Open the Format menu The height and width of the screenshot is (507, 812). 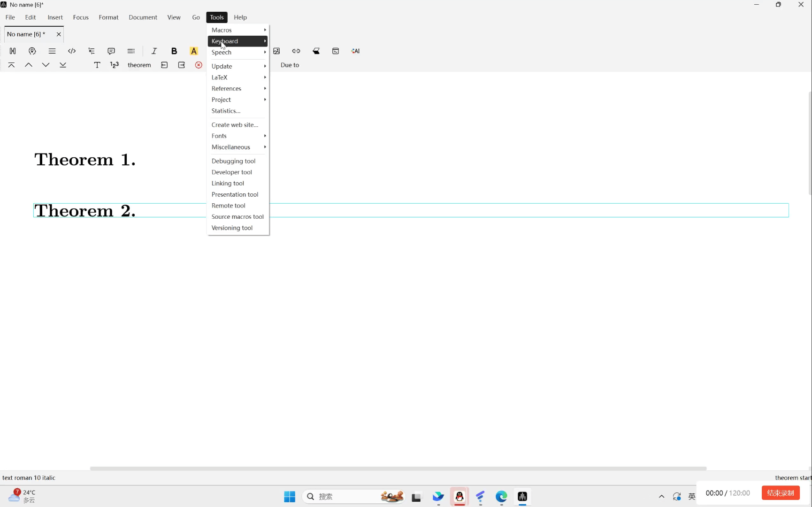point(108,17)
